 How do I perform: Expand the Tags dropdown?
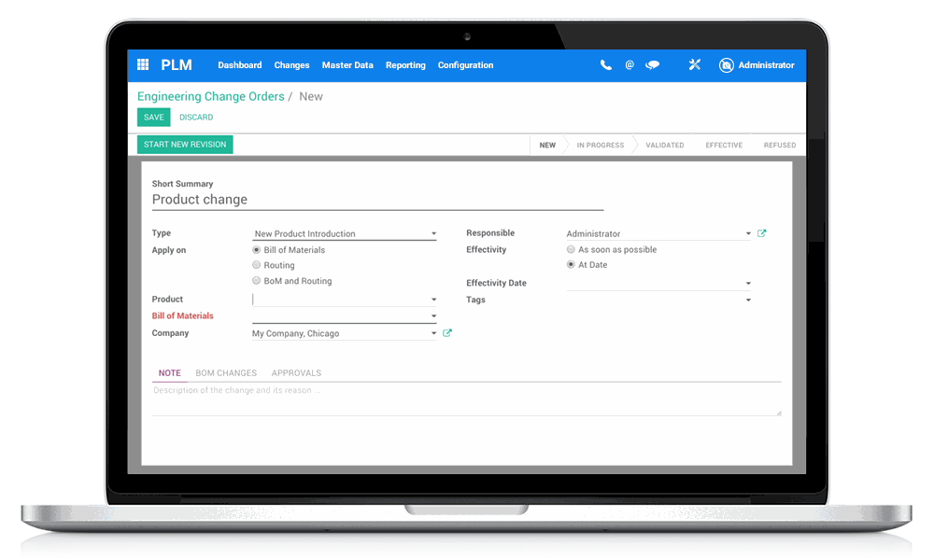tap(748, 299)
